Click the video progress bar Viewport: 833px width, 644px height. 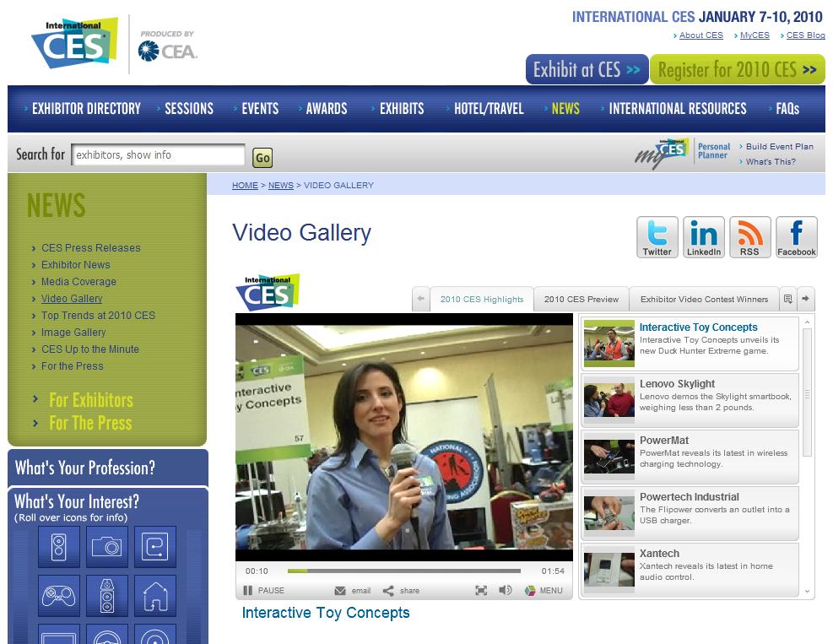coord(403,571)
